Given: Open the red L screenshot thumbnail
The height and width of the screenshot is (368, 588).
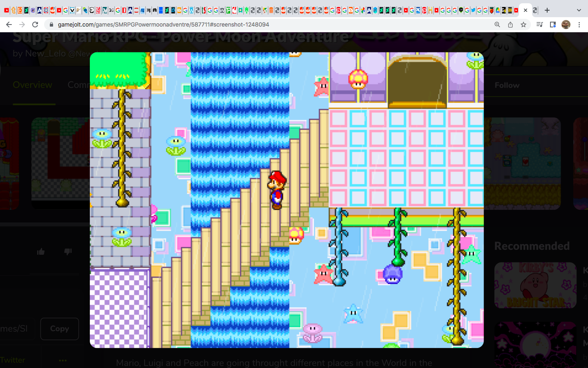Looking at the screenshot, I should pos(60,164).
